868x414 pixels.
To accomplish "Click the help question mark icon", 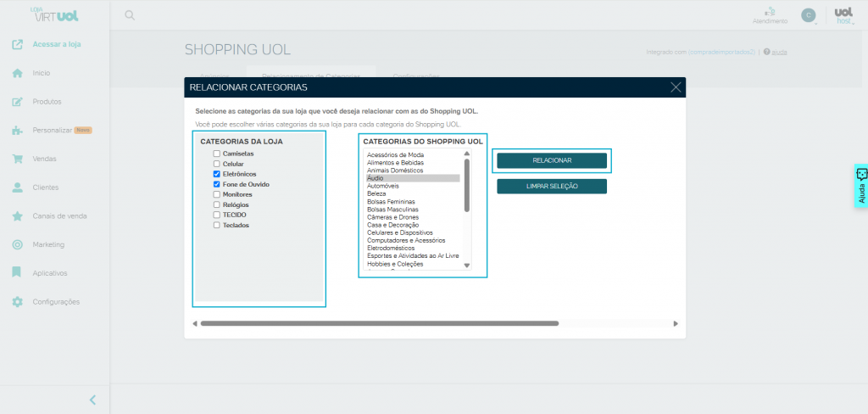I will [x=766, y=52].
